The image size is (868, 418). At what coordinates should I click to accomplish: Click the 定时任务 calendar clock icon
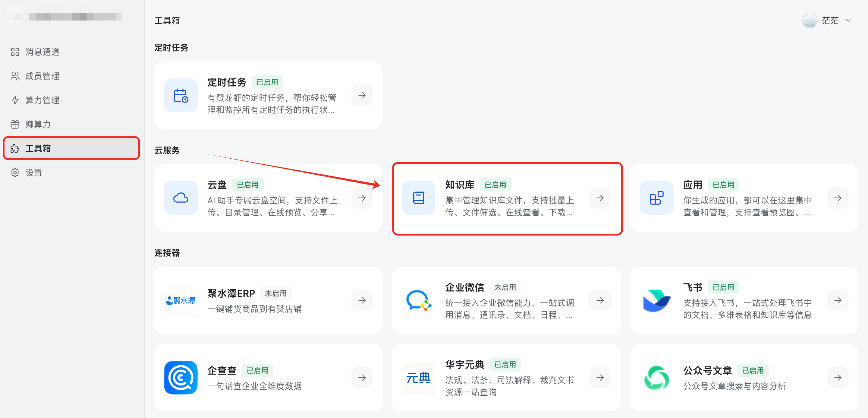181,95
